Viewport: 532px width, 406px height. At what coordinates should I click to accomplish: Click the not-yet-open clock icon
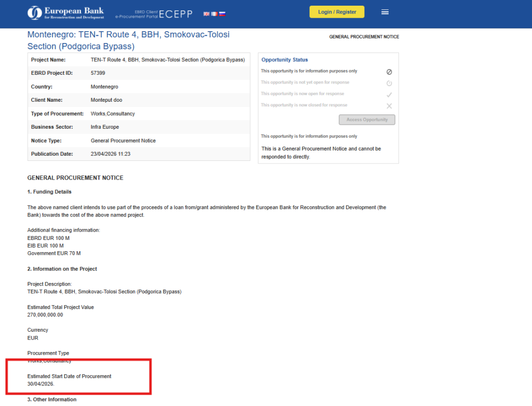tap(389, 83)
